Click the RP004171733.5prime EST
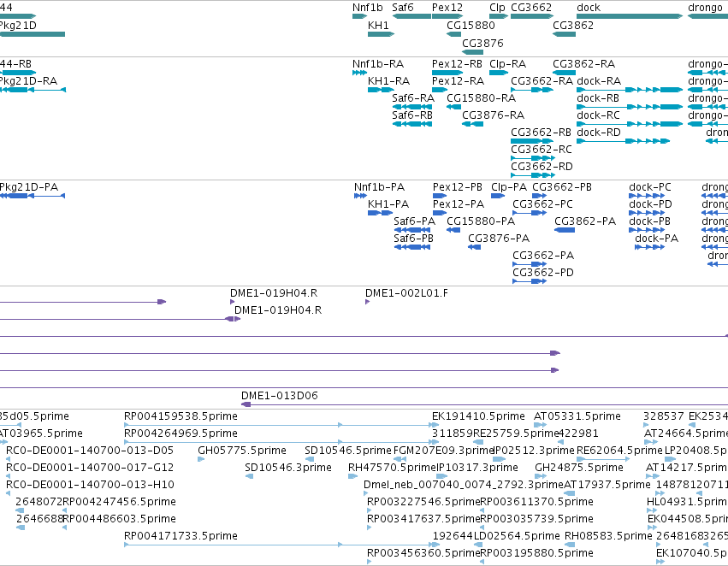 point(281,545)
